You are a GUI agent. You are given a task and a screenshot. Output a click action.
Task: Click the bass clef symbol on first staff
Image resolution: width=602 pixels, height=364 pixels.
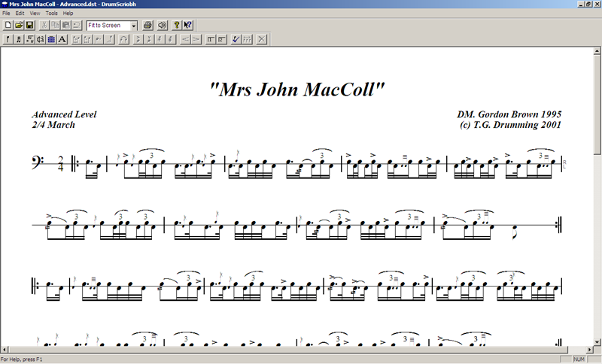click(x=38, y=162)
